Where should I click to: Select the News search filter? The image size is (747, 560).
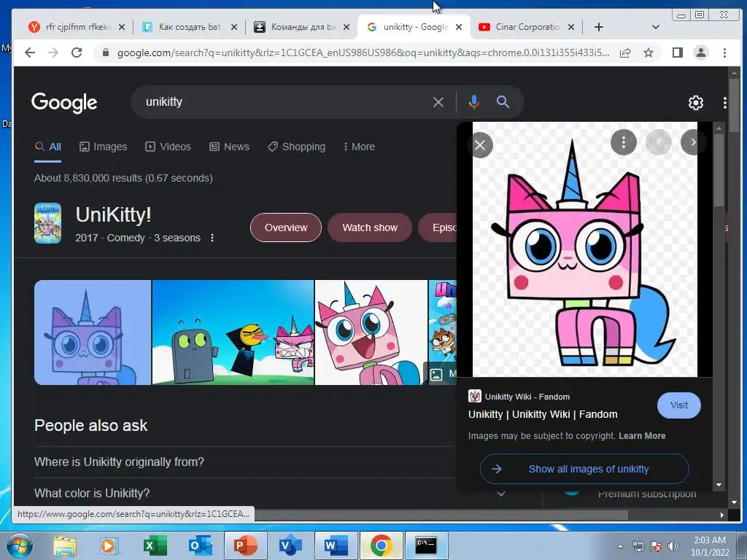click(x=229, y=147)
